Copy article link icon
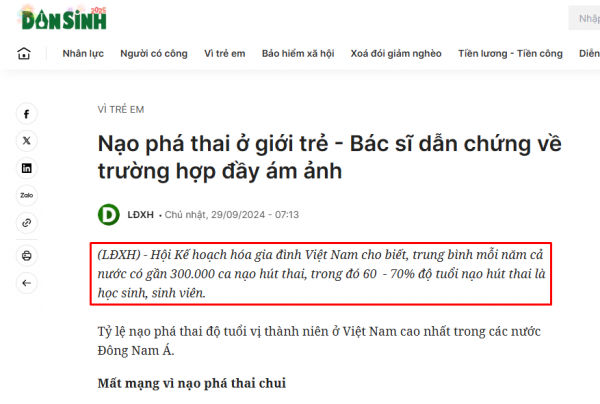The width and height of the screenshot is (600, 404). [x=26, y=223]
